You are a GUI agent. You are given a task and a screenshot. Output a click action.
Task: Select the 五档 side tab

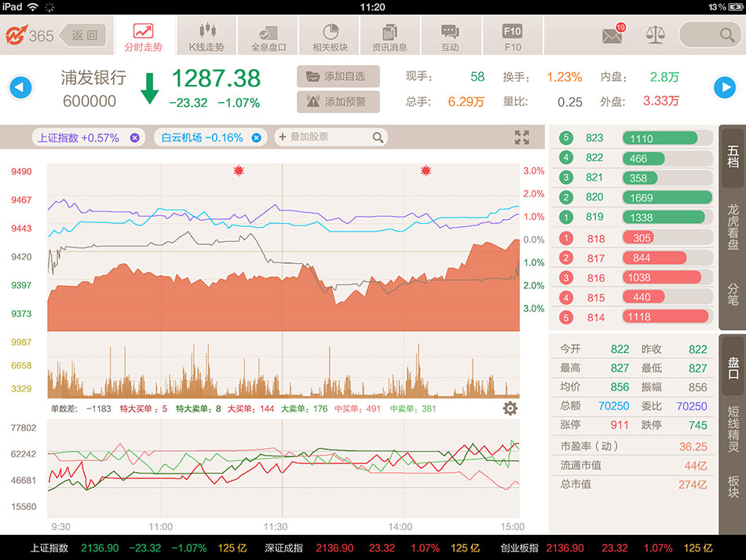pyautogui.click(x=733, y=157)
